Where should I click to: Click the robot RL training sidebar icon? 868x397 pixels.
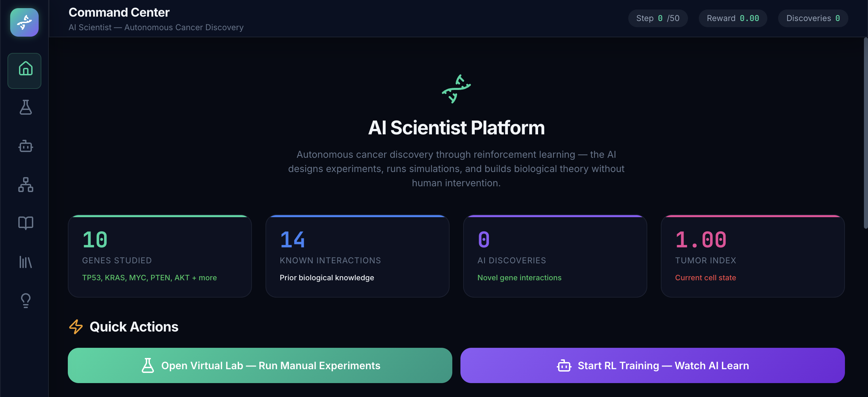25,146
